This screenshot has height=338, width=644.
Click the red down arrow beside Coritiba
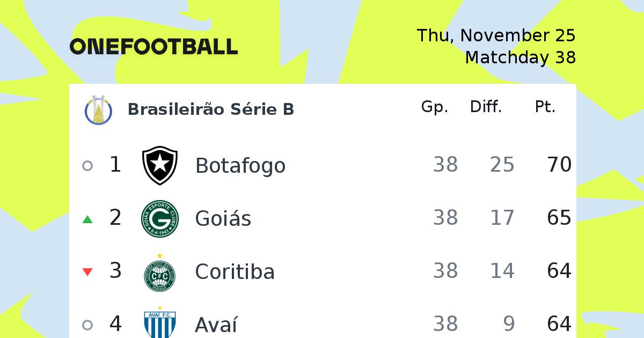87,272
